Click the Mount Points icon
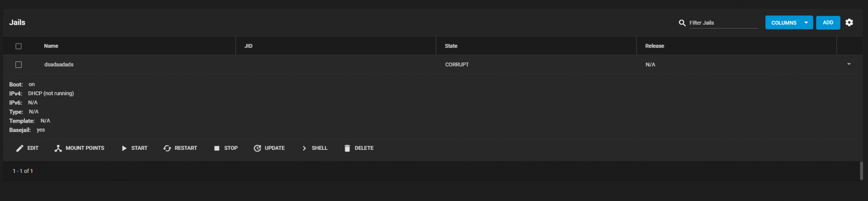868x201 pixels. pyautogui.click(x=58, y=148)
